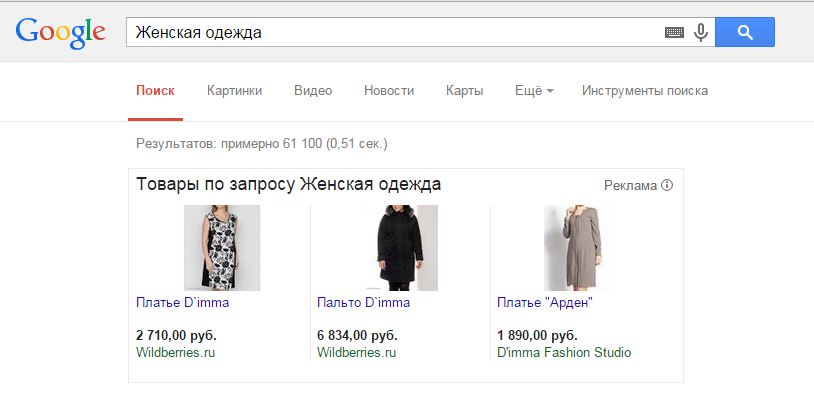
Task: Click the price 1 890,00 руб.
Action: [x=537, y=336]
